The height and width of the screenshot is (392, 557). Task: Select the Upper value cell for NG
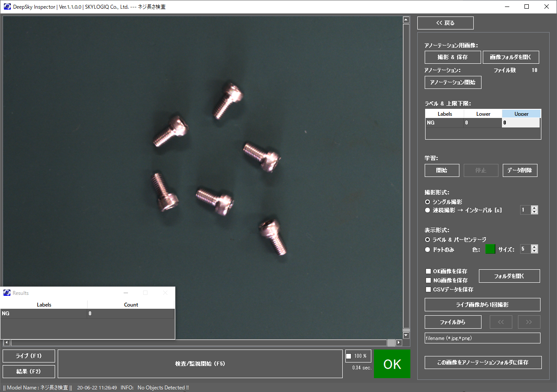521,123
